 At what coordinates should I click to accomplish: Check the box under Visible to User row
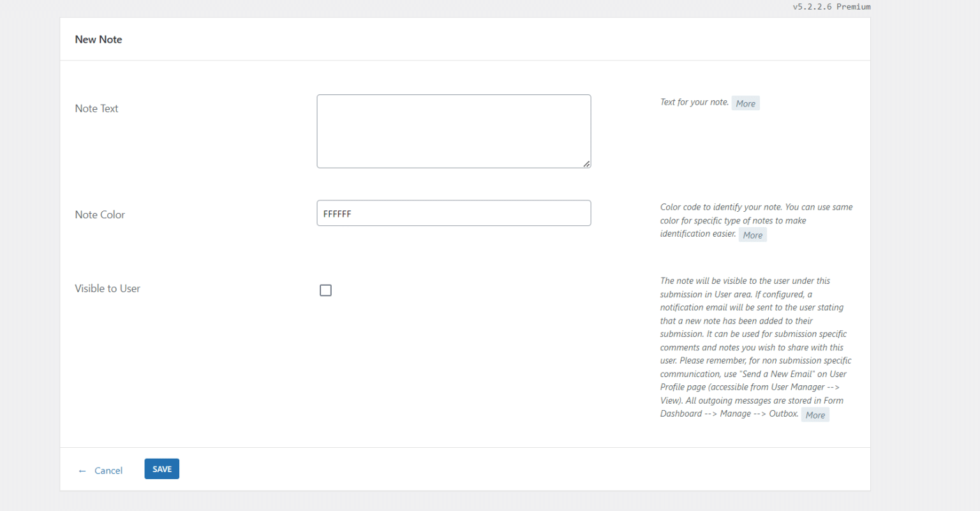click(325, 290)
